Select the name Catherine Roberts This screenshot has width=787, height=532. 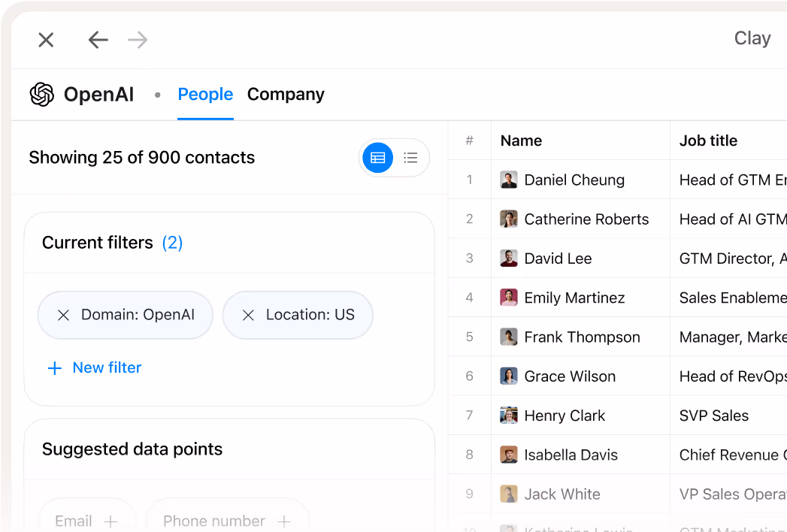coord(586,219)
